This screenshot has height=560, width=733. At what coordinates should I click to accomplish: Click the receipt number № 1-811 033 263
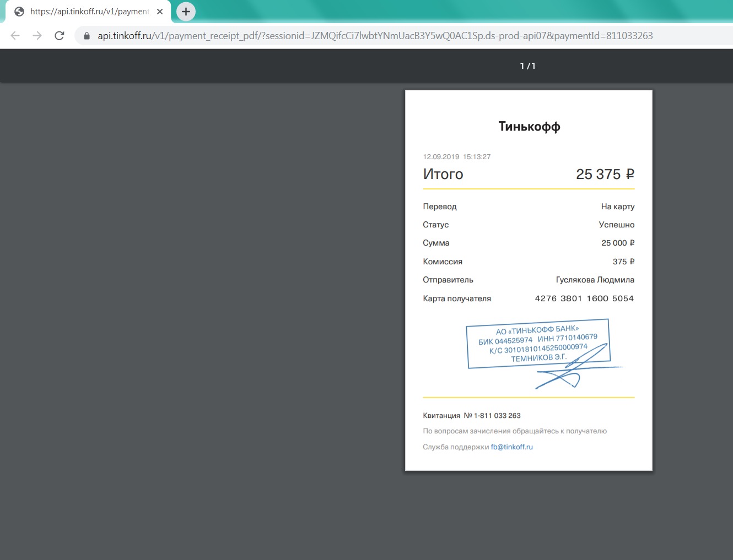(492, 416)
